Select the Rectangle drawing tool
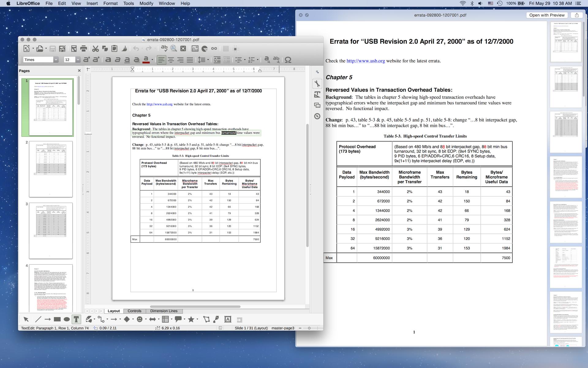This screenshot has height=368, width=588. point(57,319)
